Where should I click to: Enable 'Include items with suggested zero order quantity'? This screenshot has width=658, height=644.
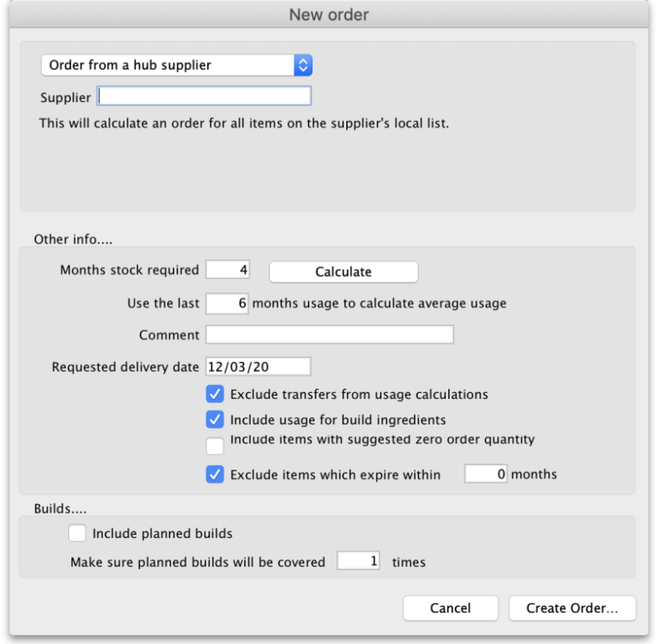tap(215, 446)
